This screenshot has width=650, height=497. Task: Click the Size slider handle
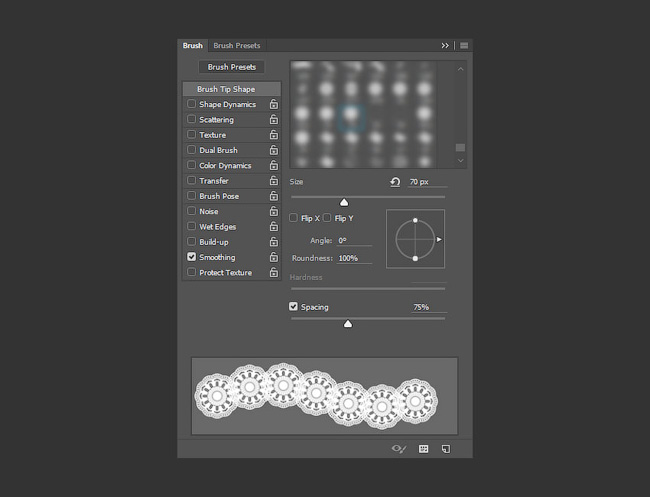pyautogui.click(x=344, y=202)
